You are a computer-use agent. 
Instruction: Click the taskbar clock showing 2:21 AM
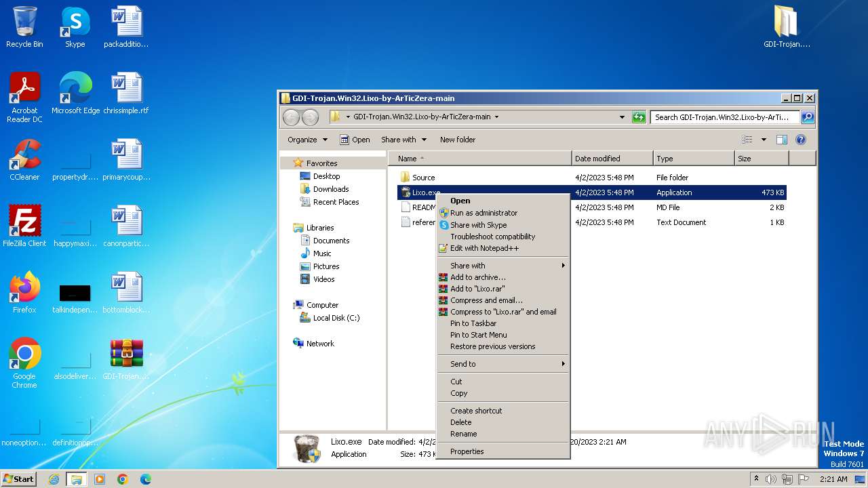tap(833, 479)
